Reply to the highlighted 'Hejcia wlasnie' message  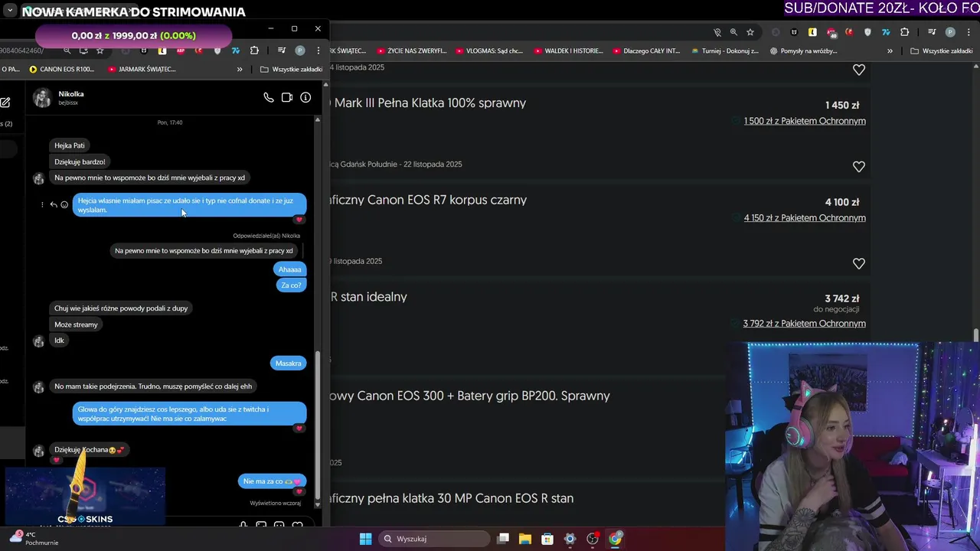[54, 204]
